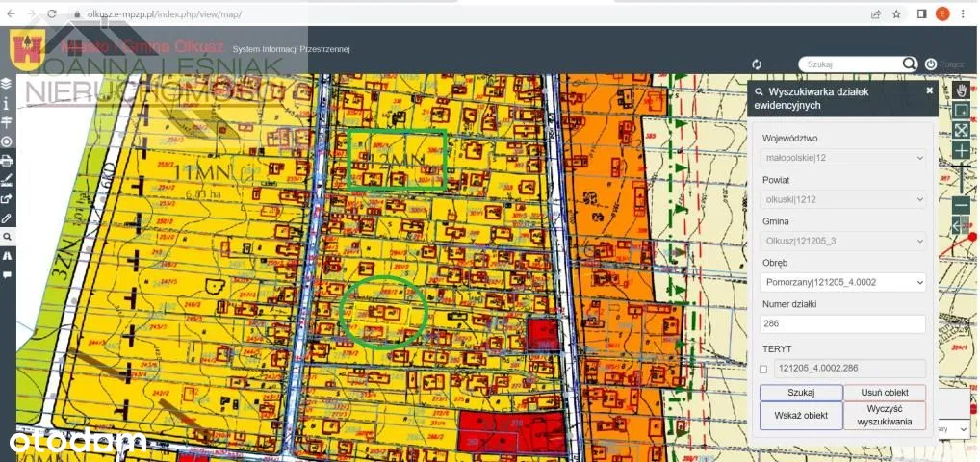Zoom in with the plus button
Screen dimensions: 980x462
[x=961, y=151]
